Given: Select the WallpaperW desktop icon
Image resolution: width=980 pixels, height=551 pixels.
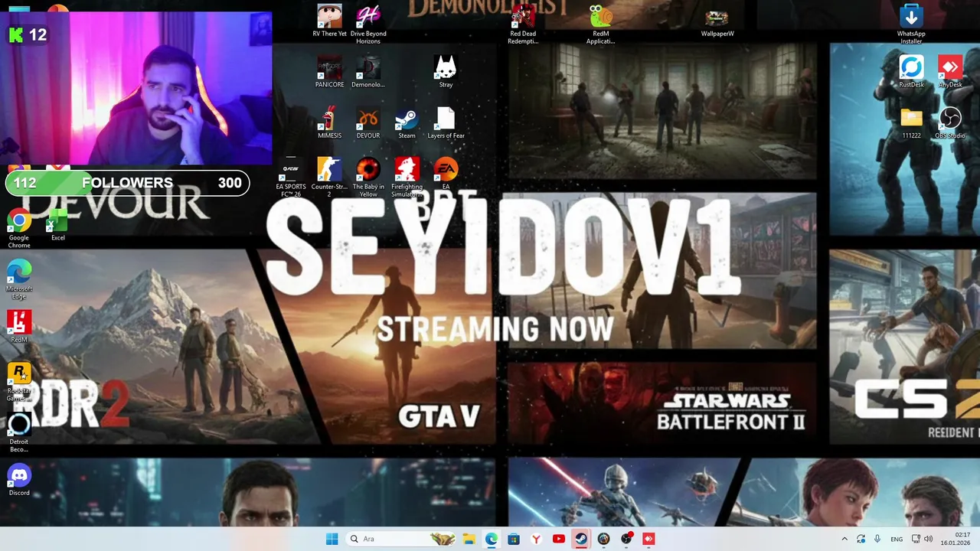Looking at the screenshot, I should coord(717,21).
